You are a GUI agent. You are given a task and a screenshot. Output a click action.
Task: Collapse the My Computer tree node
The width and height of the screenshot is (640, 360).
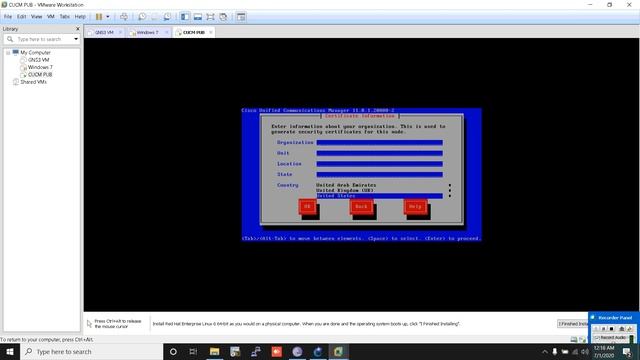[8, 53]
